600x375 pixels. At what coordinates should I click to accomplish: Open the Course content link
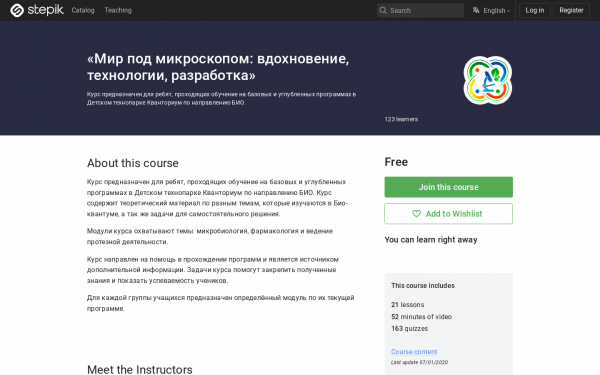point(414,352)
